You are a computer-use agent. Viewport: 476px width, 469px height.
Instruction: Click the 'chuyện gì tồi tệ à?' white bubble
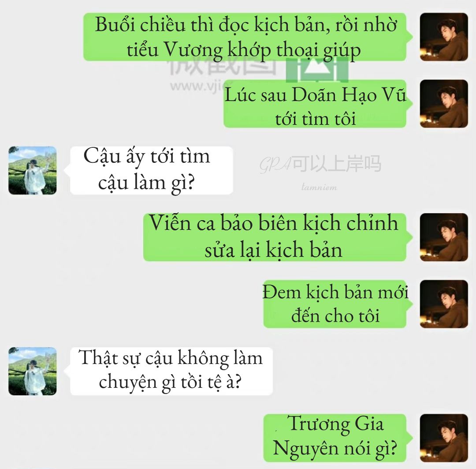click(x=171, y=371)
